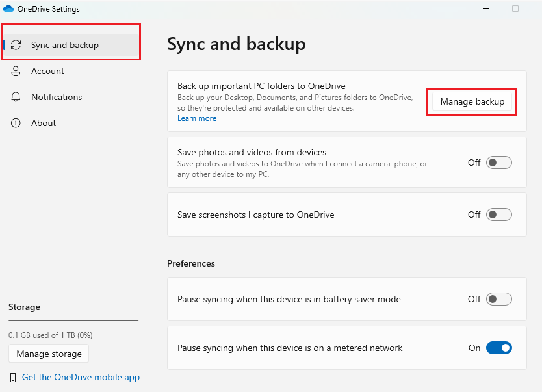Click the 'Back up important PC folders to OneDrive' title

coord(261,86)
